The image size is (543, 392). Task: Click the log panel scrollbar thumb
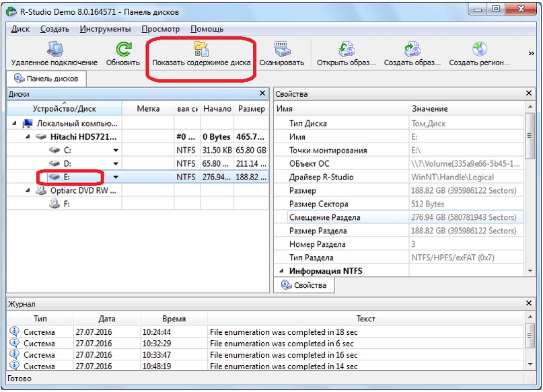click(x=530, y=336)
